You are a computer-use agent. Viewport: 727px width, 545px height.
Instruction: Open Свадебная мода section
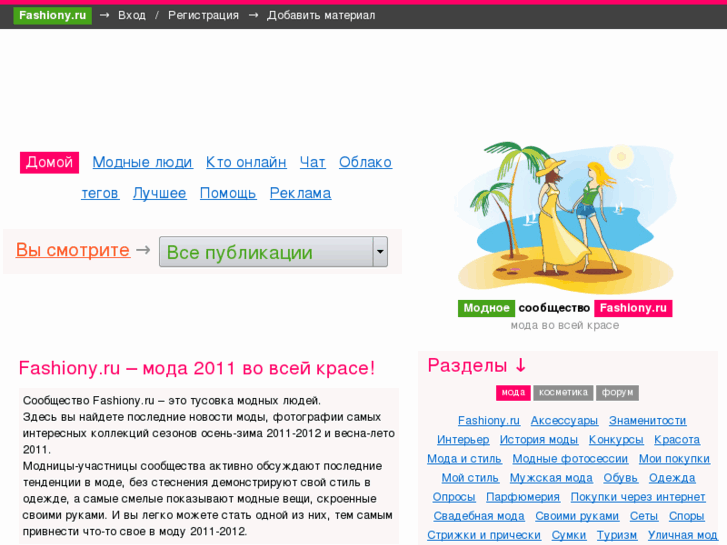tap(478, 515)
